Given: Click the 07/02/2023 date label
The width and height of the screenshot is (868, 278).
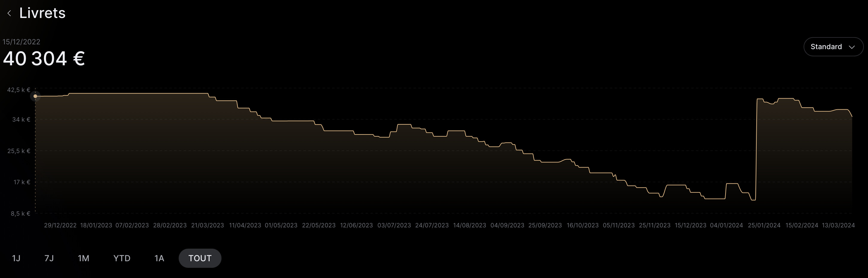Looking at the screenshot, I should [x=132, y=225].
